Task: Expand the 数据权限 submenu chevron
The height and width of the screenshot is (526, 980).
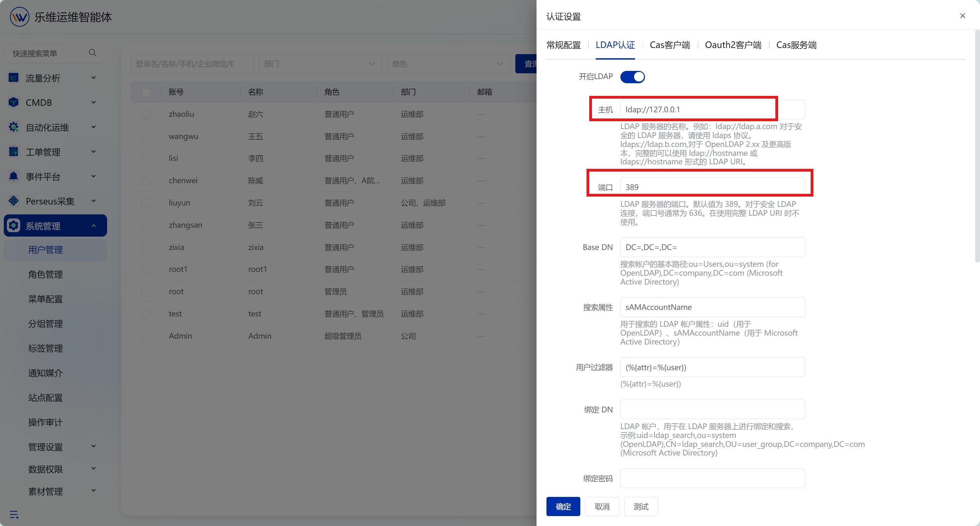Action: [x=94, y=468]
